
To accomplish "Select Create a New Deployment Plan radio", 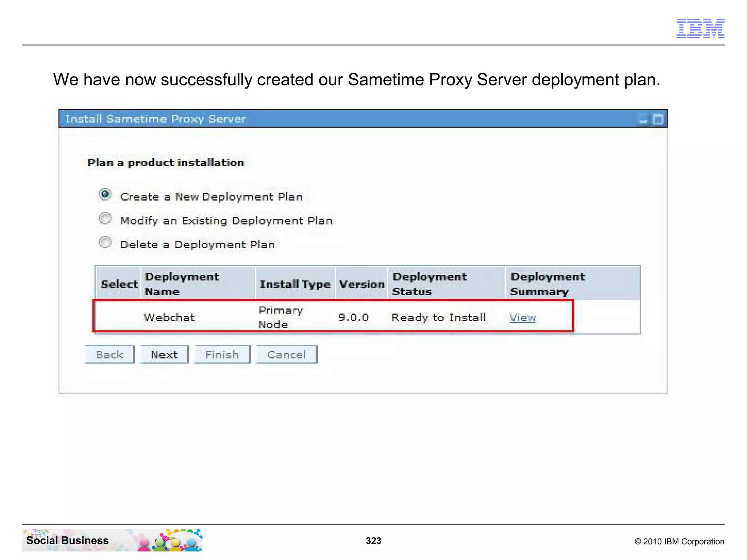I will pos(105,195).
